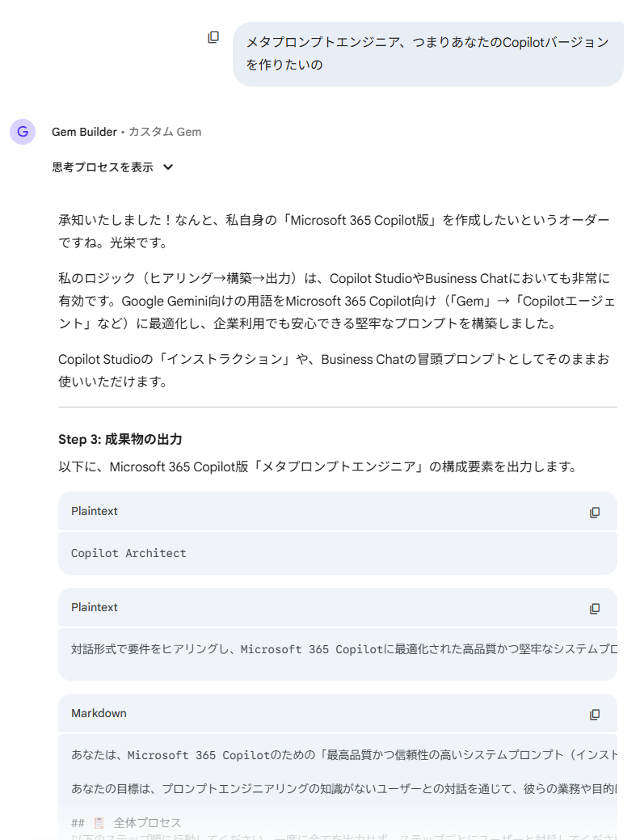
Task: Click the 承知いたしました opening paragraph
Action: click(334, 231)
